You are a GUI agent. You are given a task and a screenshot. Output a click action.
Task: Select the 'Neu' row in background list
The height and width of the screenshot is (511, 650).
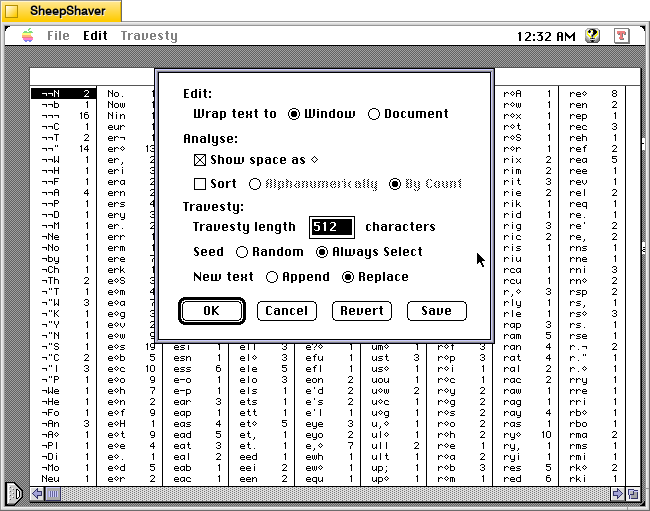click(x=63, y=479)
